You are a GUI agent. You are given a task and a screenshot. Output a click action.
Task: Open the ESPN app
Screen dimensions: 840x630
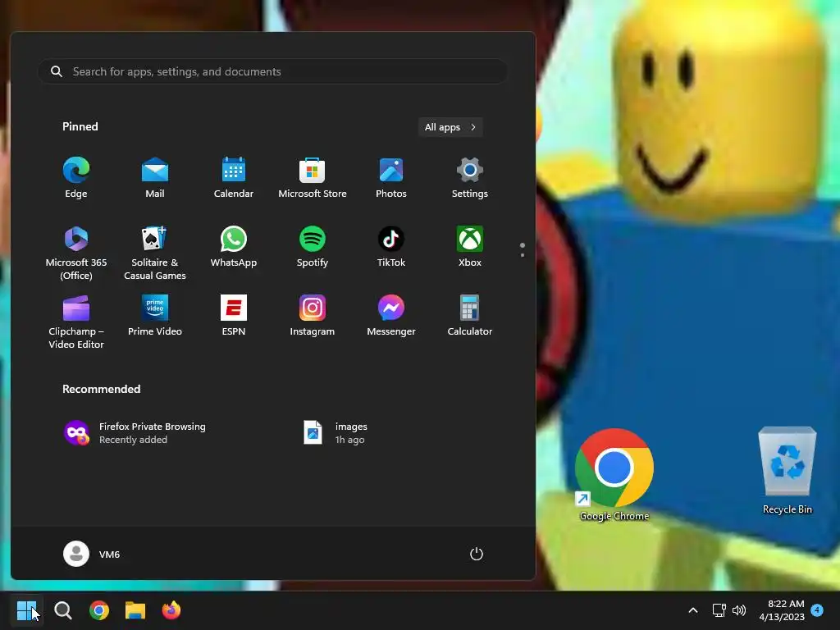234,316
